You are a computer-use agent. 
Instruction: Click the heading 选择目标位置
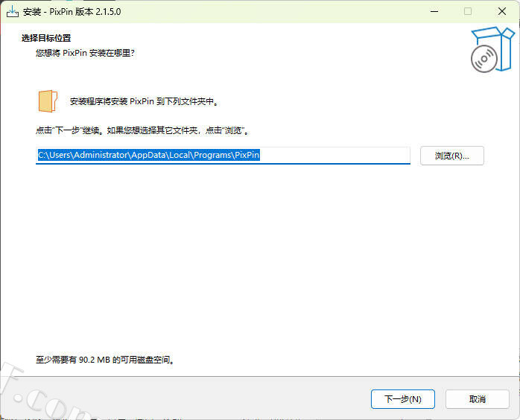click(46, 38)
